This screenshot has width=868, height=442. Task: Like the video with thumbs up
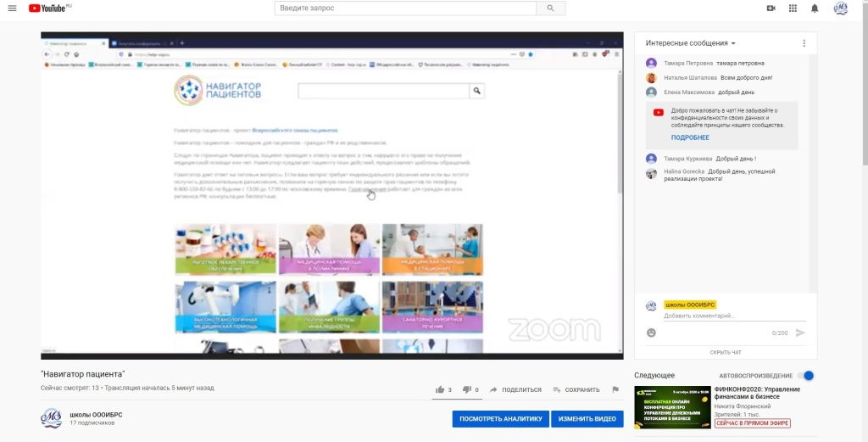440,389
